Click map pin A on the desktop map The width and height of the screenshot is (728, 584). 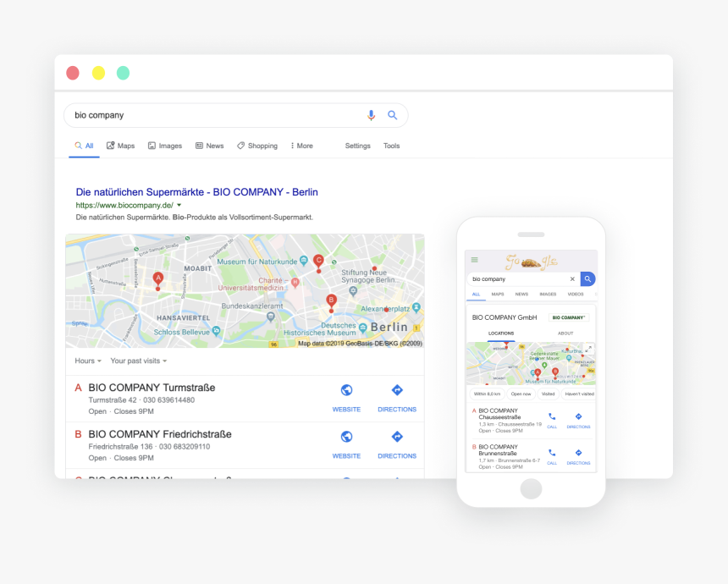point(157,279)
